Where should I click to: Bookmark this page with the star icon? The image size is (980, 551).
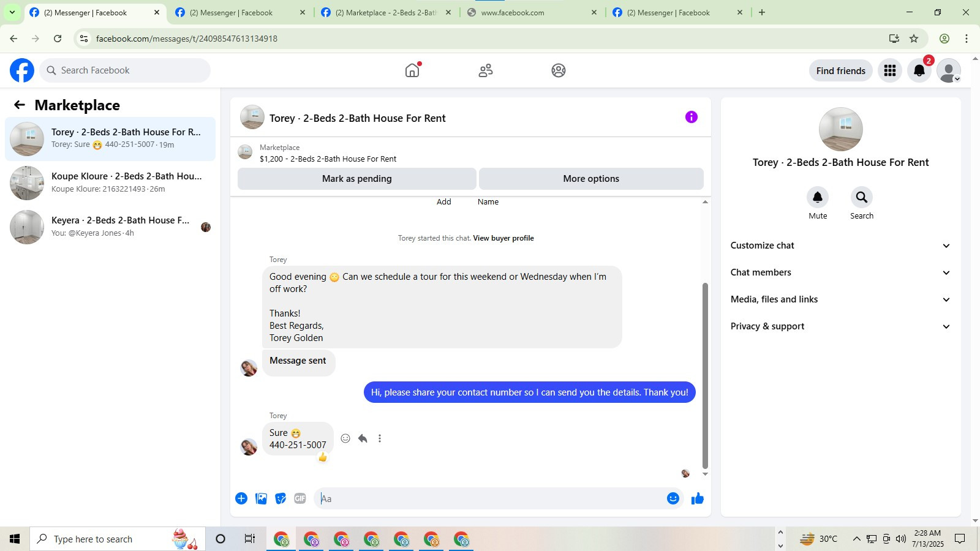click(x=914, y=39)
